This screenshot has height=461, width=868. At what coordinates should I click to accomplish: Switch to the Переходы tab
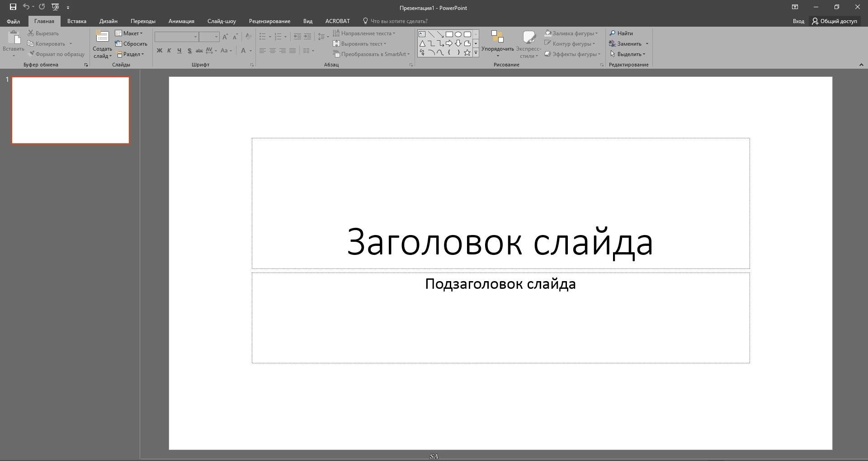(x=143, y=21)
